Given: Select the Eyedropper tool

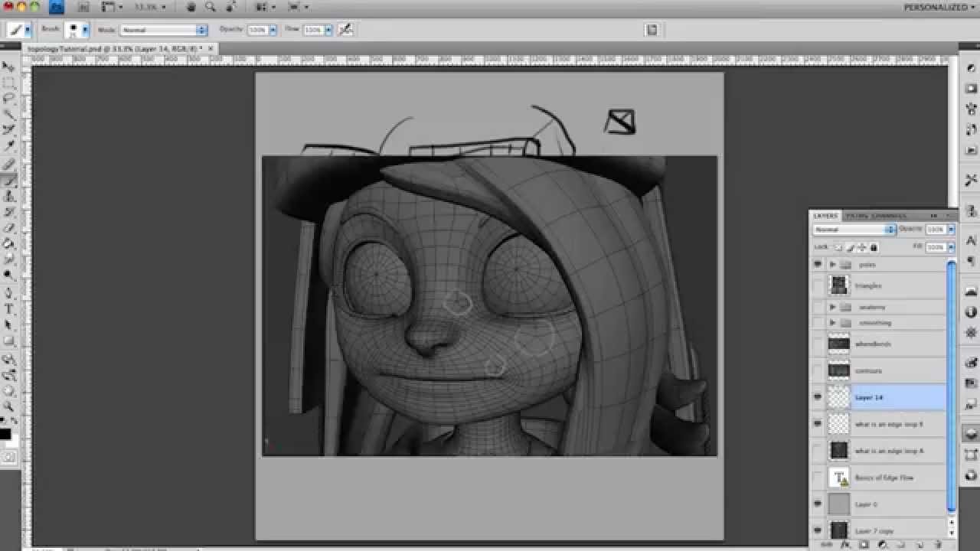Looking at the screenshot, I should click(9, 146).
